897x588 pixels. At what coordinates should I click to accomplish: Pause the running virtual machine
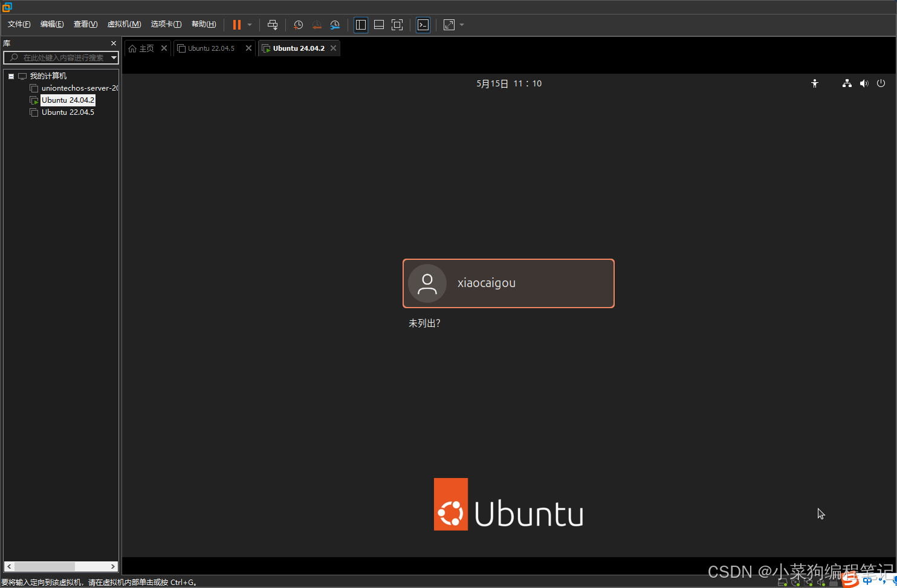click(237, 25)
